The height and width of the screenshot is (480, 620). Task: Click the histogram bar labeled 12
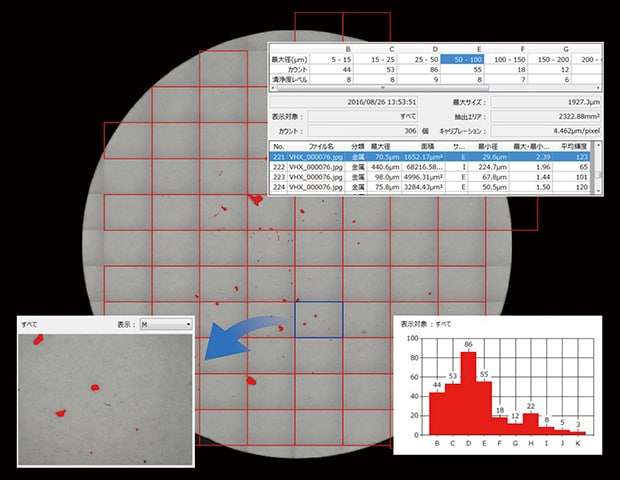(515, 429)
